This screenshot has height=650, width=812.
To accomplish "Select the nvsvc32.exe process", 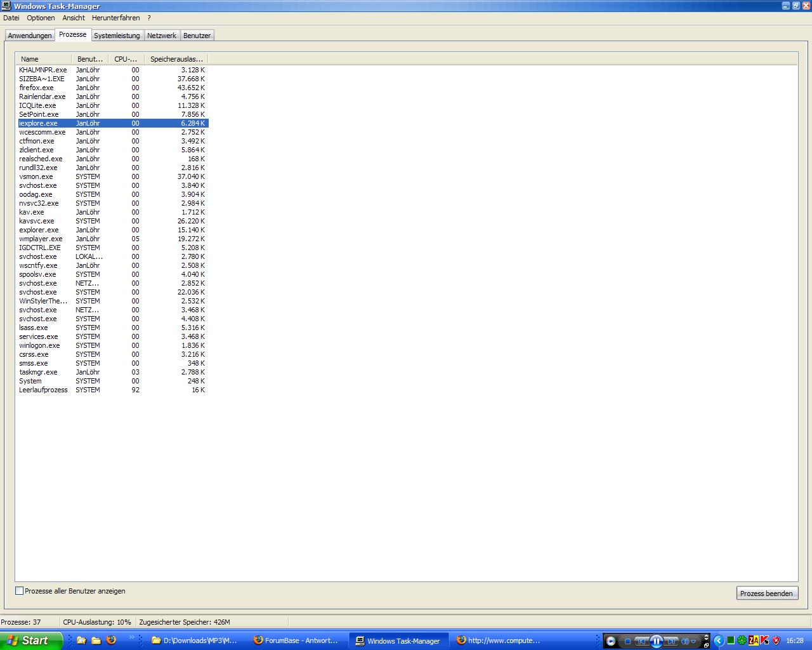I will coord(113,203).
